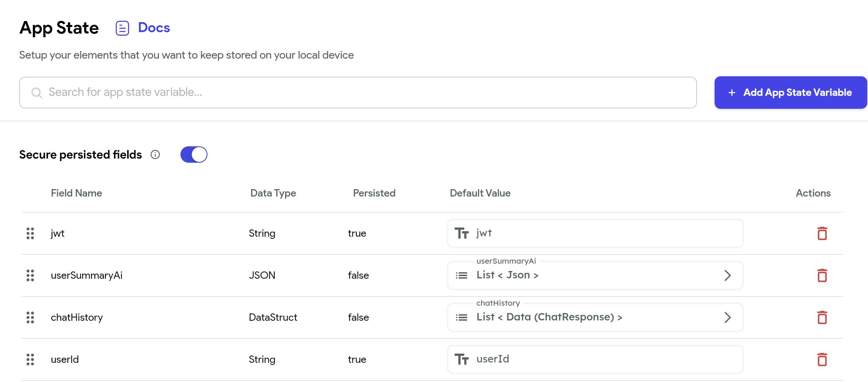Click trash icon for chatHistory
Image resolution: width=868 pixels, height=382 pixels.
tap(822, 317)
